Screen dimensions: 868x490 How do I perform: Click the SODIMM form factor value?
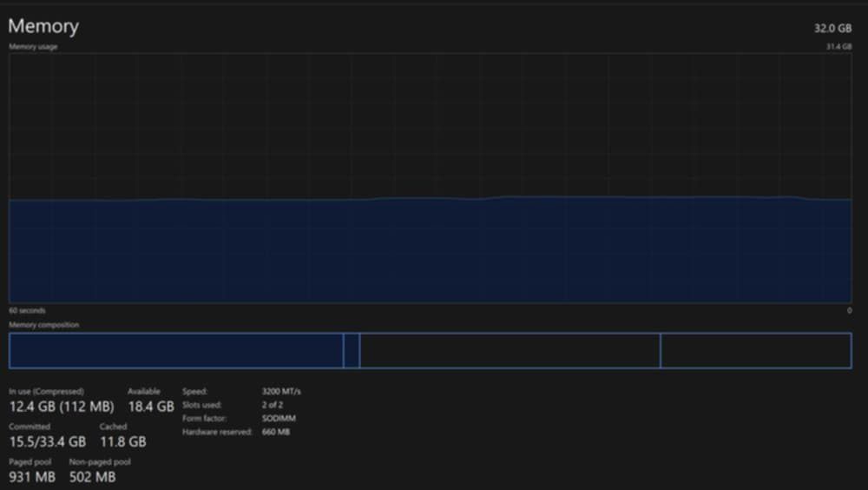279,419
